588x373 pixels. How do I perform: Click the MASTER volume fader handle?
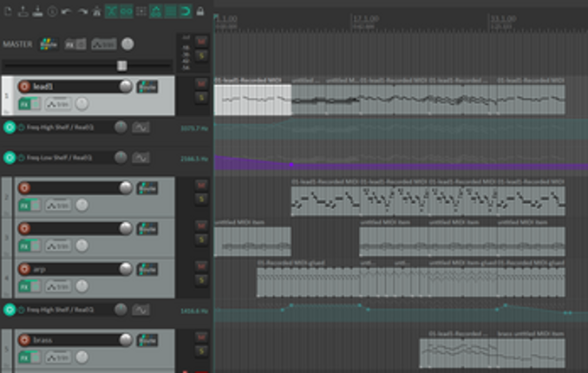pos(122,66)
